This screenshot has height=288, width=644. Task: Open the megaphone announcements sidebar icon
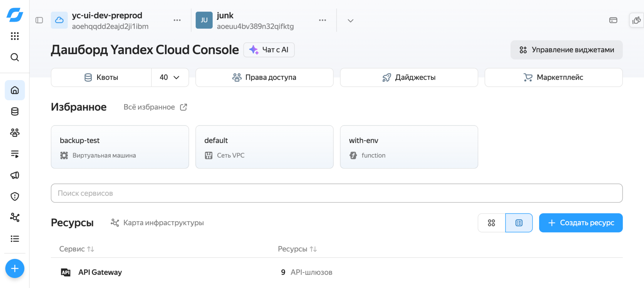[x=15, y=175]
